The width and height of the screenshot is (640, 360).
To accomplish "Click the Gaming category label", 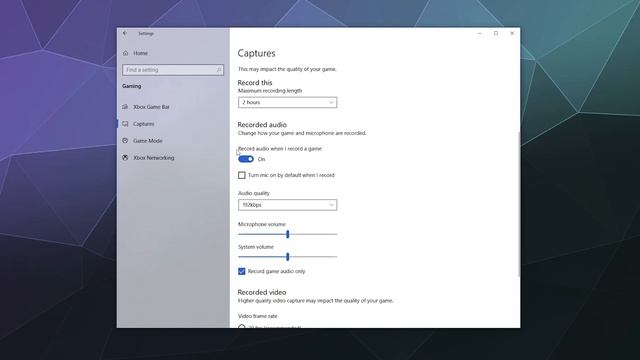I will (x=131, y=86).
